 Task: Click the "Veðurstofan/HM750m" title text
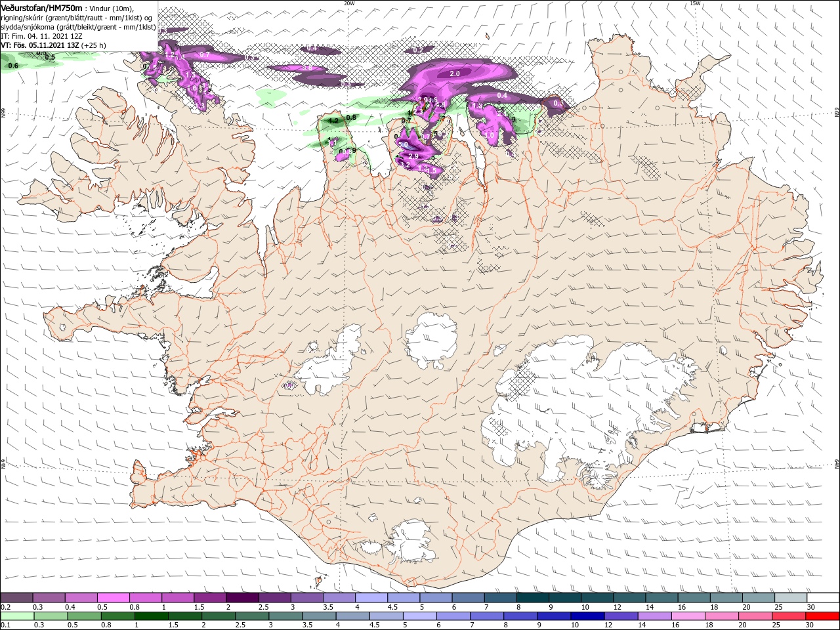point(41,8)
